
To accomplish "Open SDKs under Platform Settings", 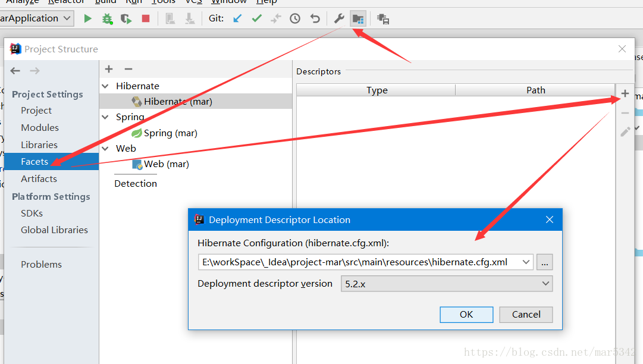I will point(32,214).
